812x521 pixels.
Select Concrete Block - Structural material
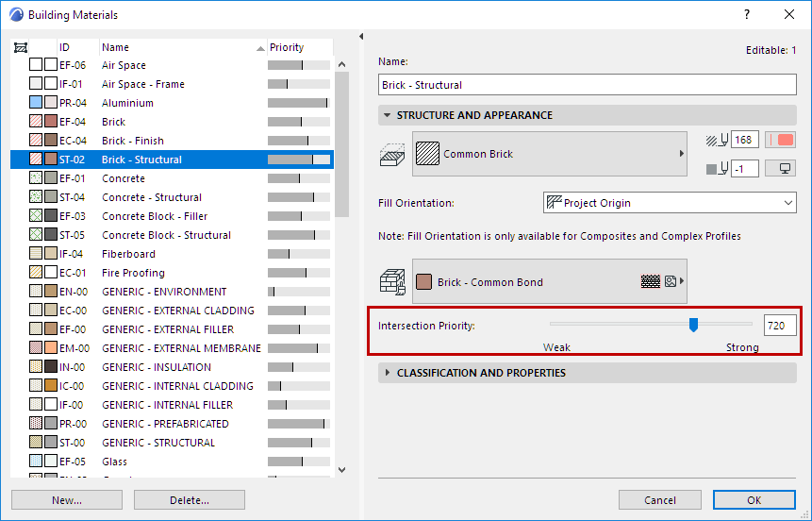pos(172,235)
